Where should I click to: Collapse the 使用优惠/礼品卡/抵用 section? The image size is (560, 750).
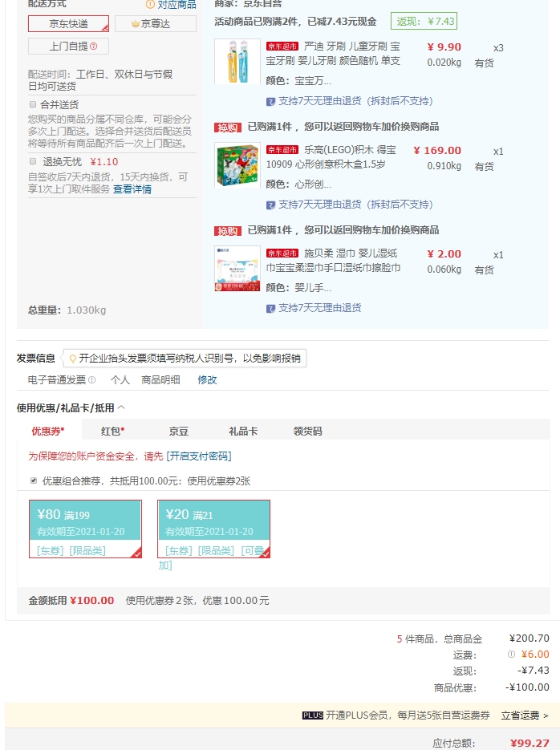coord(121,407)
